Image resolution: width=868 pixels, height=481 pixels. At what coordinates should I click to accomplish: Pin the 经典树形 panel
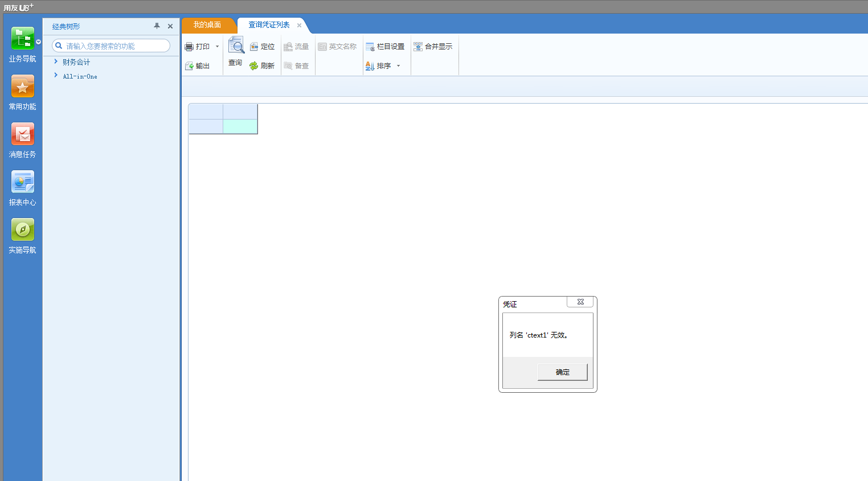click(x=157, y=26)
